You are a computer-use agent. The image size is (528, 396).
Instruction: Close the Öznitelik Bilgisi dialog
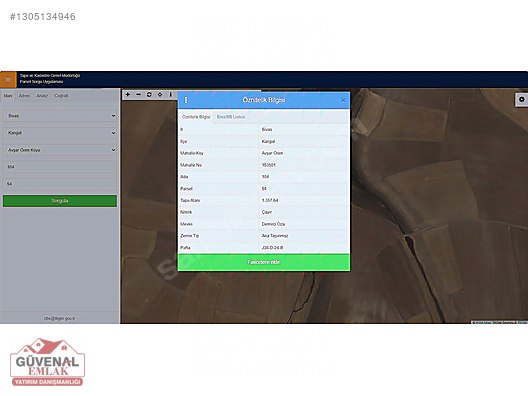point(343,100)
